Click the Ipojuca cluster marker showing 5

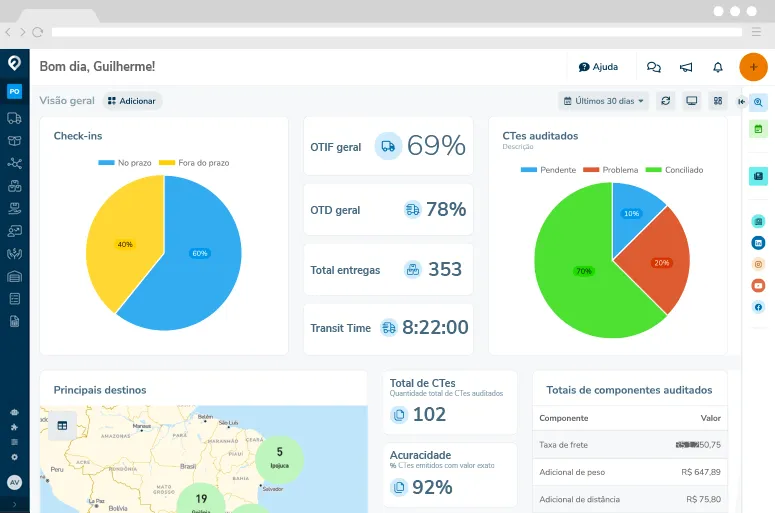coord(280,458)
